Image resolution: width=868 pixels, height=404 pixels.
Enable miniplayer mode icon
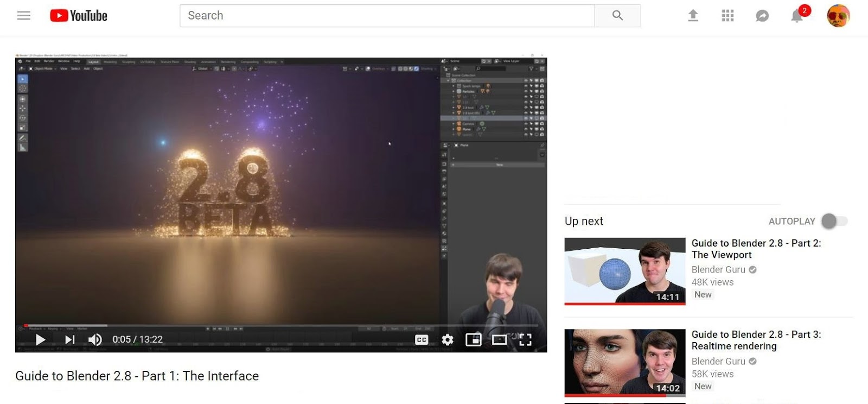[x=474, y=340]
